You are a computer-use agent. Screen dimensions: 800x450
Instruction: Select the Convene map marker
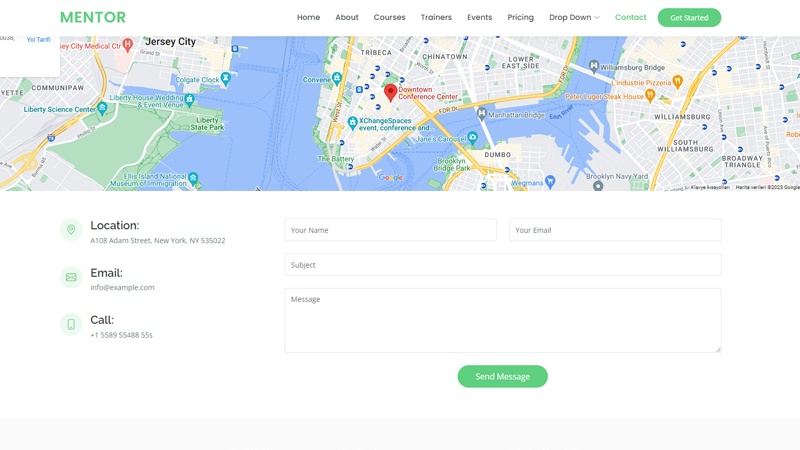[337, 78]
